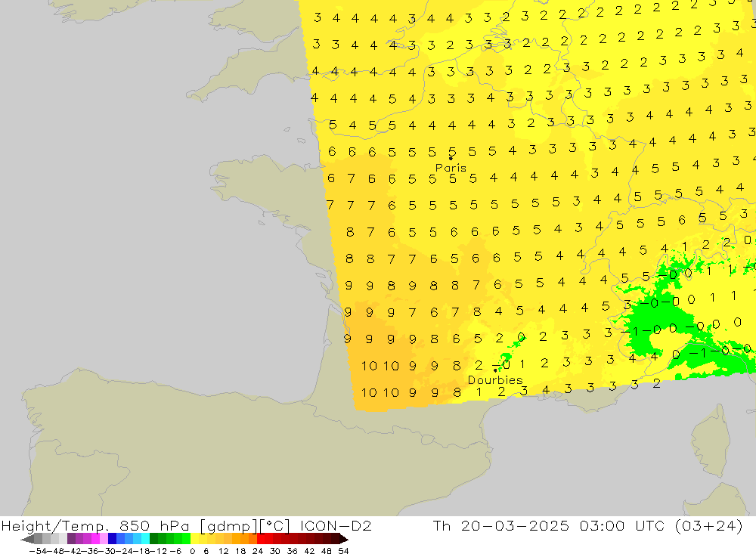Pick the dark blue legend swatch
The width and height of the screenshot is (756, 554).
112,539
